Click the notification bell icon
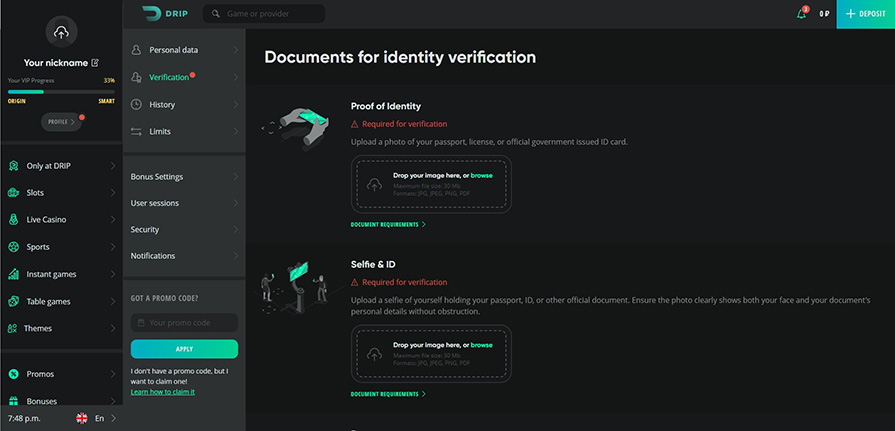This screenshot has height=431, width=895. [x=801, y=14]
